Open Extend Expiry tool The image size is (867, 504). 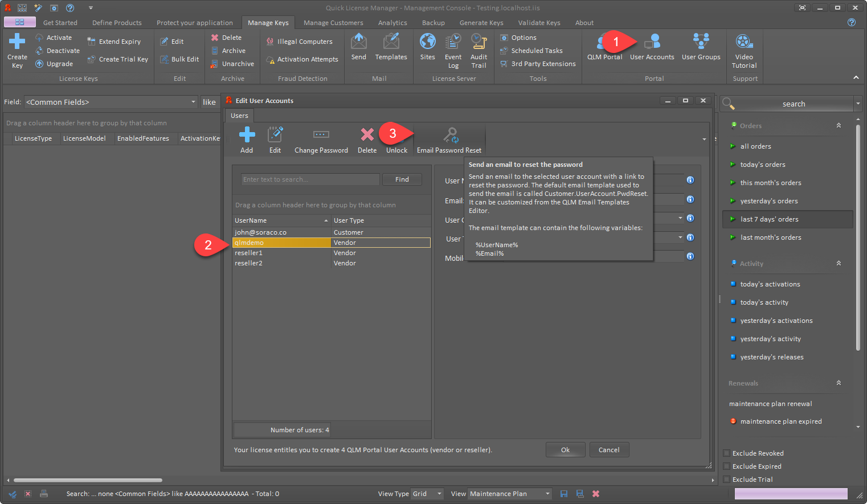[x=114, y=42]
